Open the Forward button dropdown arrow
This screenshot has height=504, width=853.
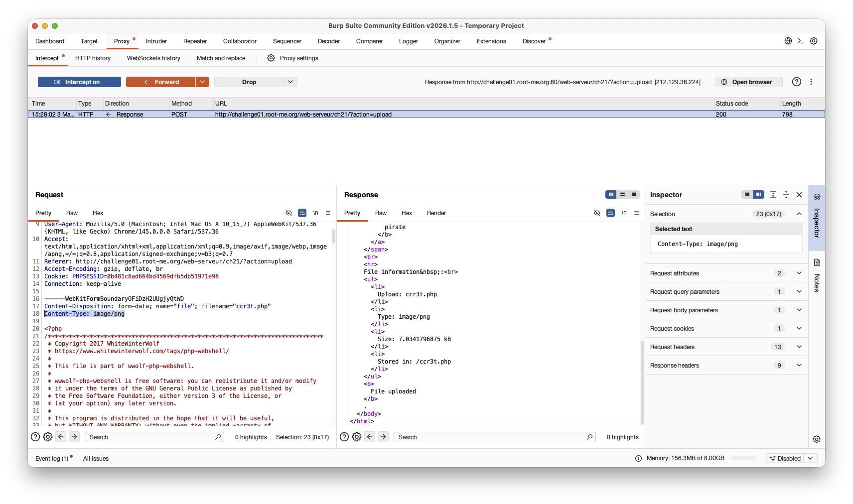pos(202,82)
